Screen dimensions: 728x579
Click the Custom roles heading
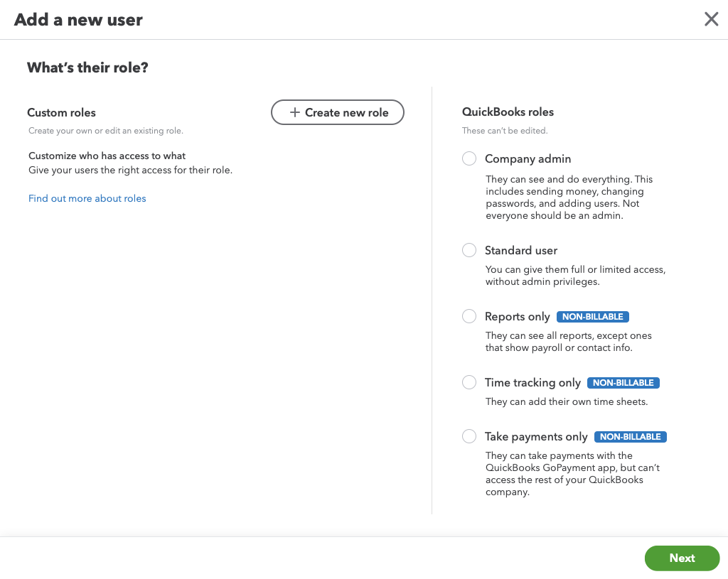click(61, 113)
